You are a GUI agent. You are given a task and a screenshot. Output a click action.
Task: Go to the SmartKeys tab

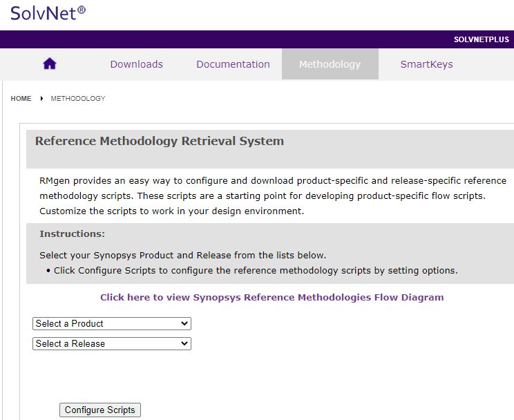(426, 64)
